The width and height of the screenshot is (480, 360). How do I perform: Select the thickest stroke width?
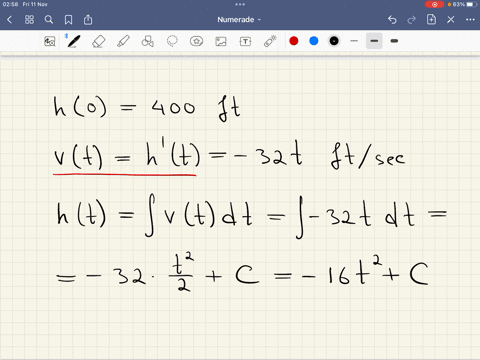[394, 41]
